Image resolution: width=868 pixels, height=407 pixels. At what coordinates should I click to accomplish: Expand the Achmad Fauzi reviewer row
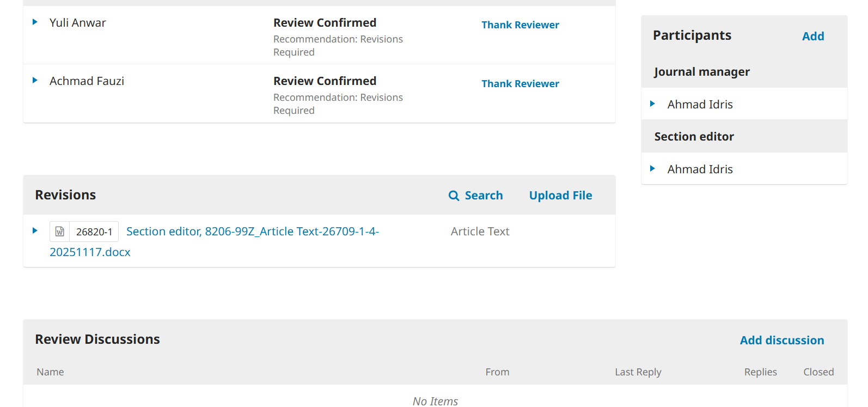(35, 81)
